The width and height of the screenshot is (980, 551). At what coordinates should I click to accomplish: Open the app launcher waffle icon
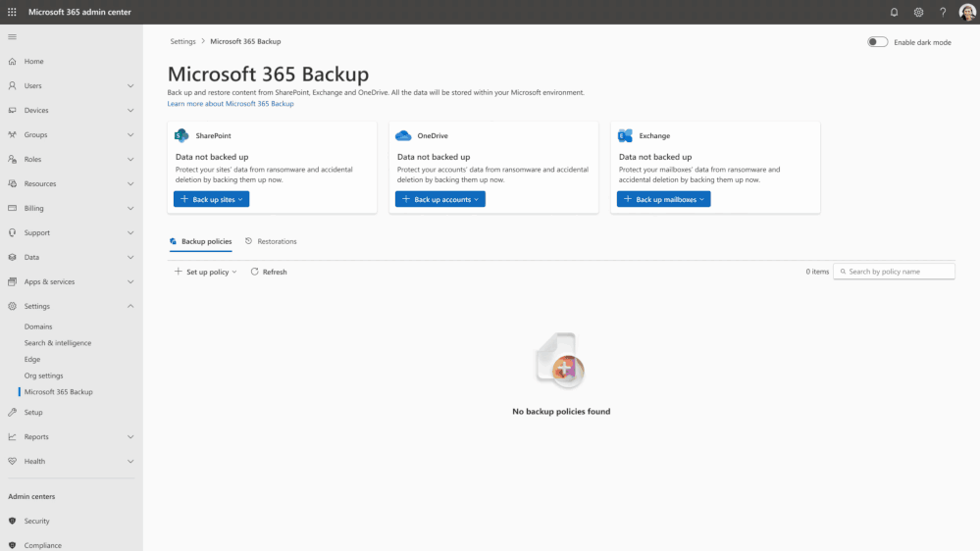(12, 12)
